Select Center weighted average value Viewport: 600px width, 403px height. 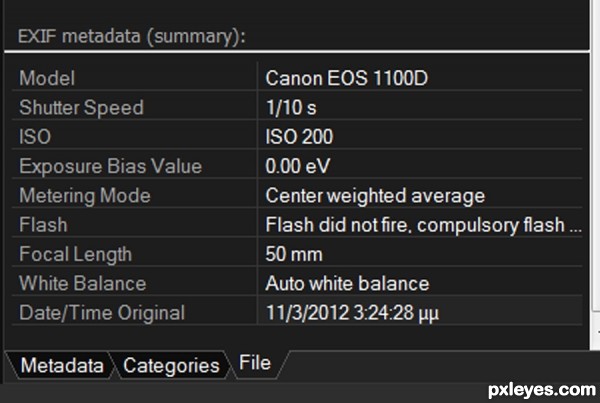(x=375, y=195)
